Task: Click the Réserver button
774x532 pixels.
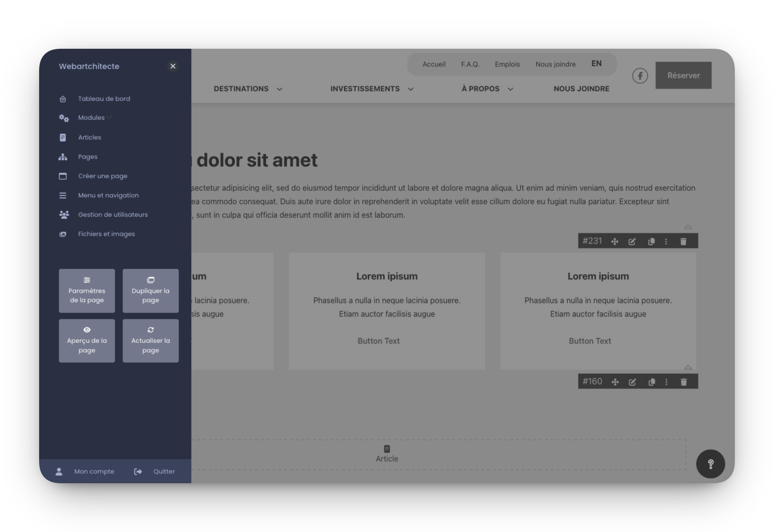Action: tap(683, 75)
